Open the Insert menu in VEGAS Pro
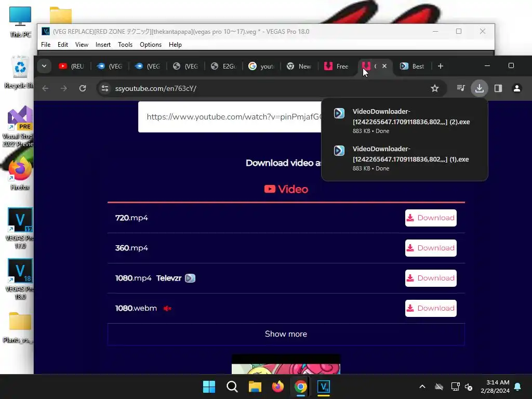 point(103,45)
